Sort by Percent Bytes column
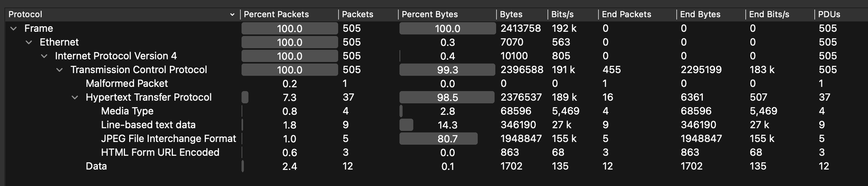Screen dimensions: 868x186 [429, 14]
